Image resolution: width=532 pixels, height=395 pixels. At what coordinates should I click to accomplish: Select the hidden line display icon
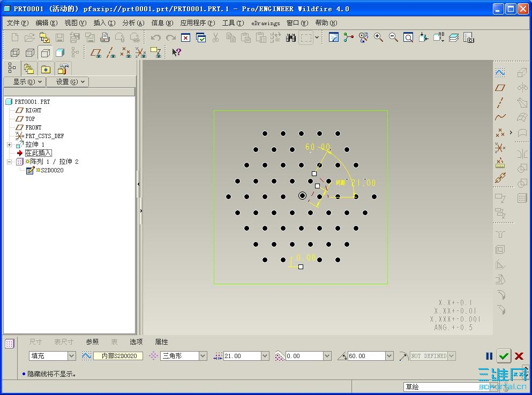pyautogui.click(x=30, y=52)
